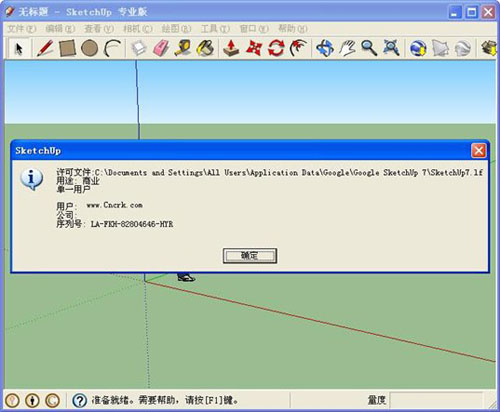
Task: Click the 用途: 商业 usage line
Action: pyautogui.click(x=78, y=181)
